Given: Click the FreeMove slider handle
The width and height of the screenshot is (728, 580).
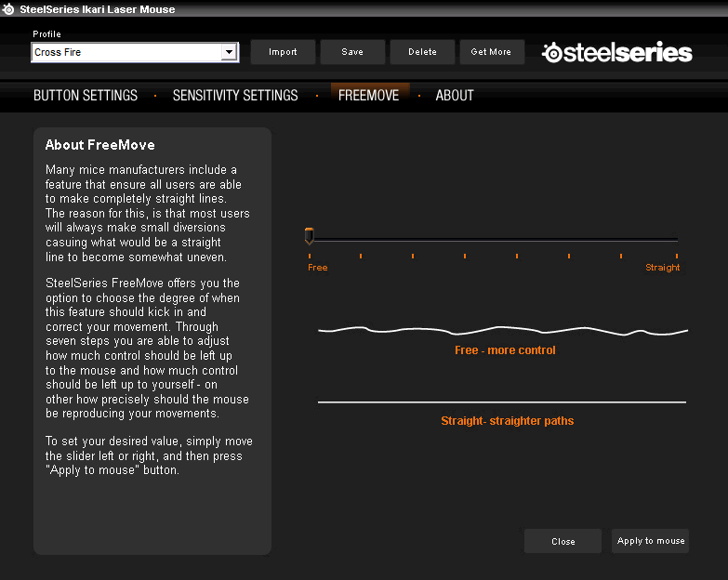Looking at the screenshot, I should [x=310, y=236].
